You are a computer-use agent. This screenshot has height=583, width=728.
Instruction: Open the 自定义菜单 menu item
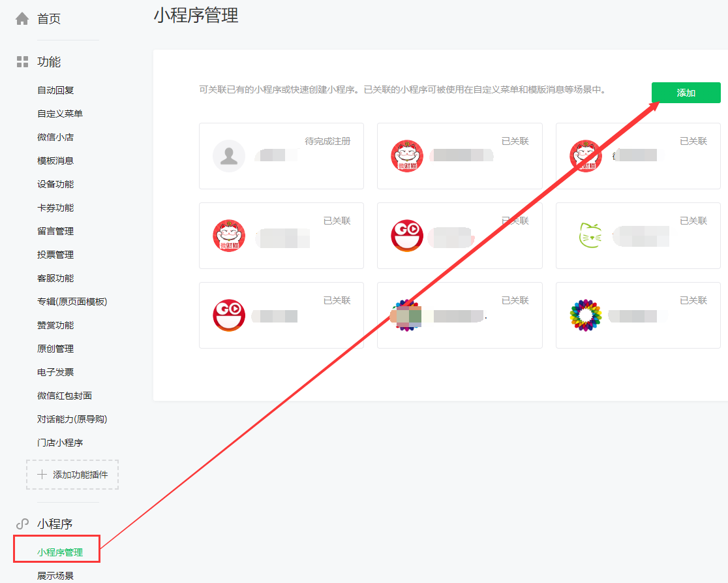(60, 114)
